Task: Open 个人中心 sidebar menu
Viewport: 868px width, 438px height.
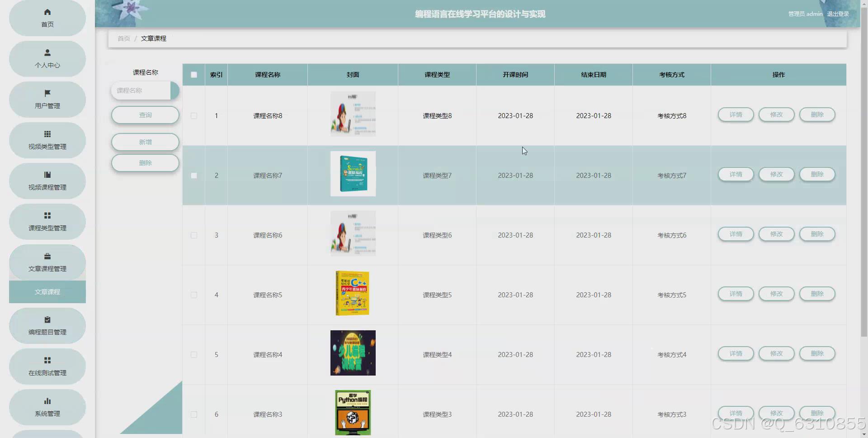Action: click(47, 59)
